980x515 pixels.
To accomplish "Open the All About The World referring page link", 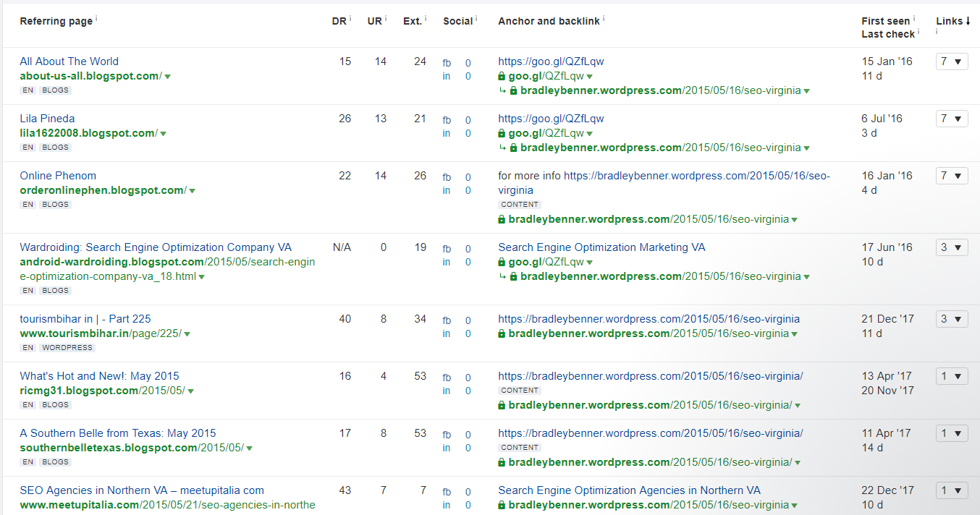I will pos(69,61).
